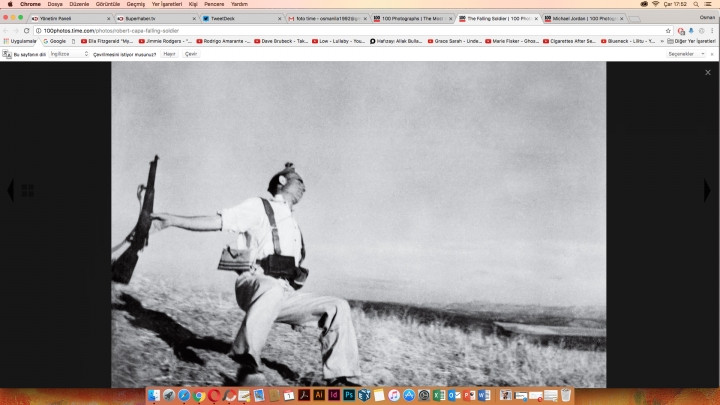Viewport: 720px width, 405px height.
Task: Click the Hayır button in translate bar
Action: [x=169, y=54]
